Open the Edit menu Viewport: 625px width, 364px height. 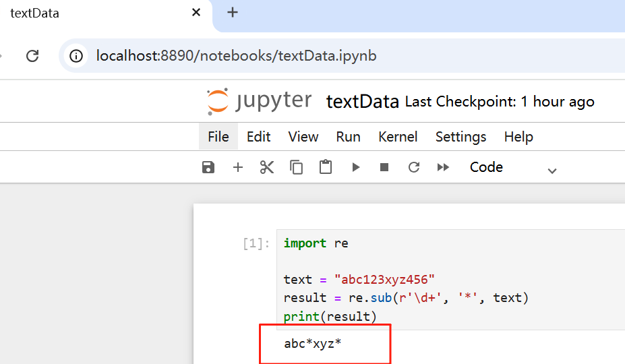258,137
